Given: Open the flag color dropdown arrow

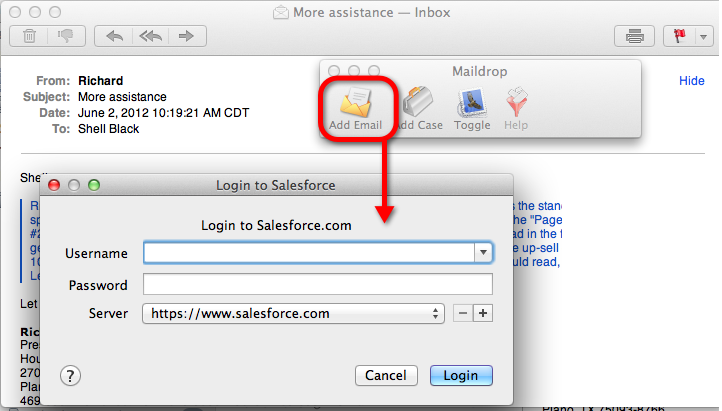Looking at the screenshot, I should (703, 36).
